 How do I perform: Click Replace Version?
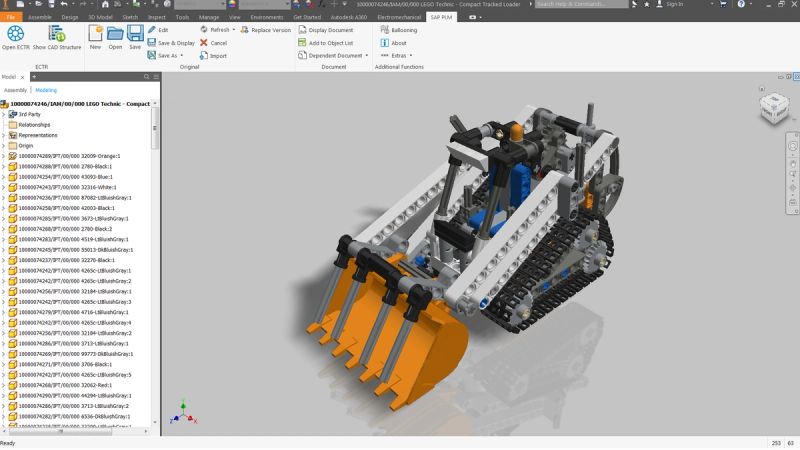pos(266,30)
